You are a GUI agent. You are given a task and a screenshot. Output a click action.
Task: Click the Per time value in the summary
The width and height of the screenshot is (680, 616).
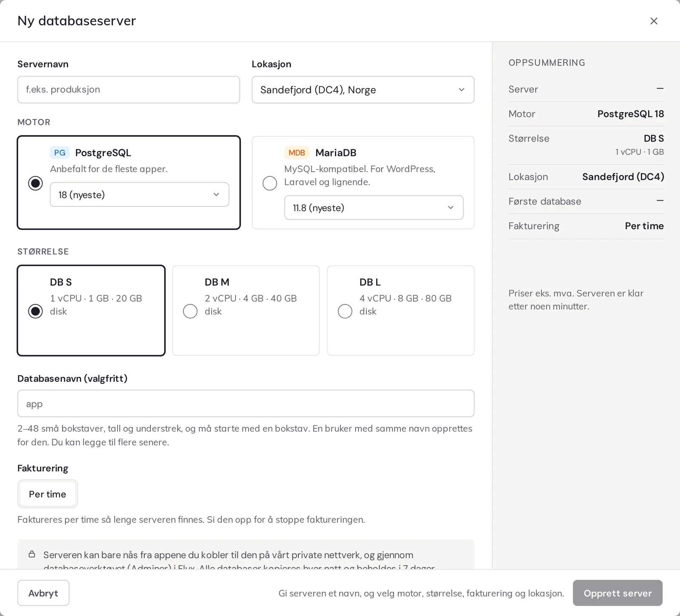tap(644, 226)
